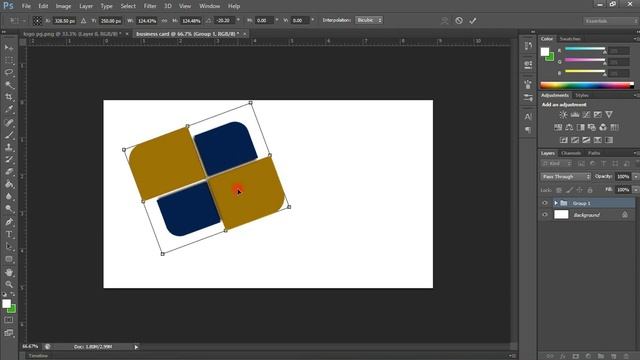Switch to the logo pg.png document tab
Screen dimensions: 640x360
[x=72, y=34]
